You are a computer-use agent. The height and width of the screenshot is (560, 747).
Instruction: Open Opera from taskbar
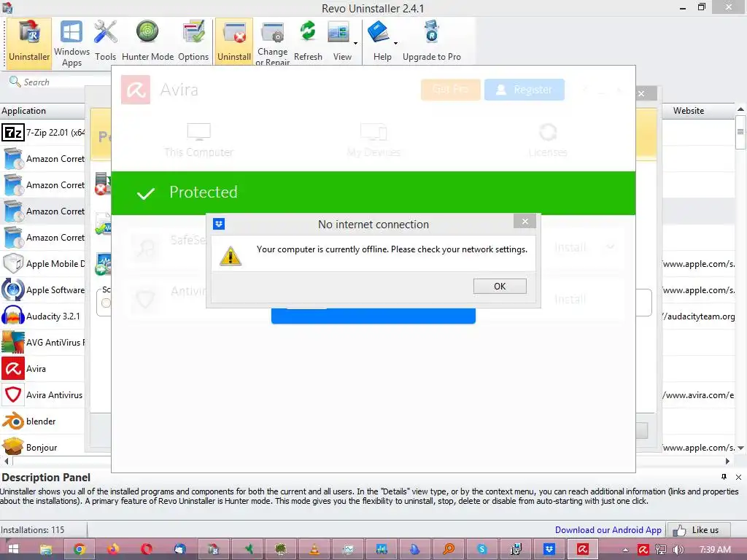(x=146, y=549)
